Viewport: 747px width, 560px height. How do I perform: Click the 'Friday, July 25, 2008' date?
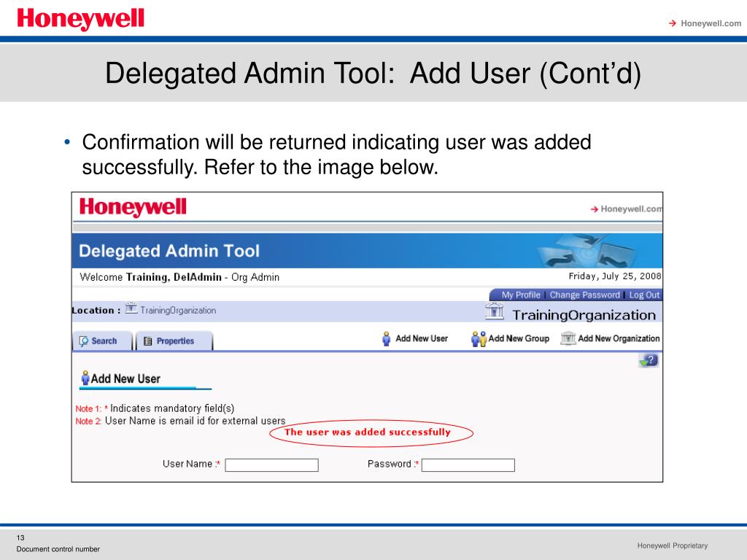click(614, 276)
